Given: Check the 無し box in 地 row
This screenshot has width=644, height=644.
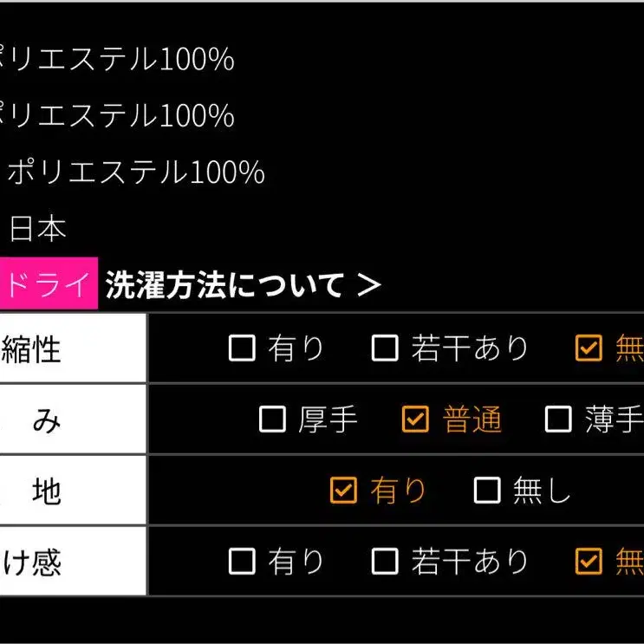Looking at the screenshot, I should [x=487, y=490].
